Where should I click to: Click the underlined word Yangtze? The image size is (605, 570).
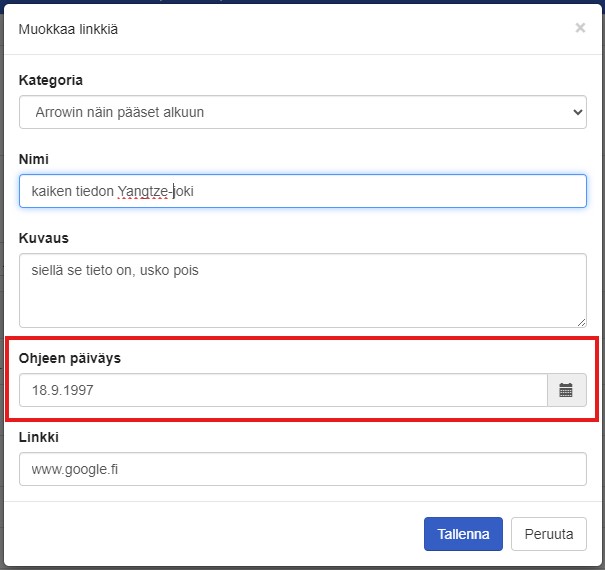click(142, 191)
